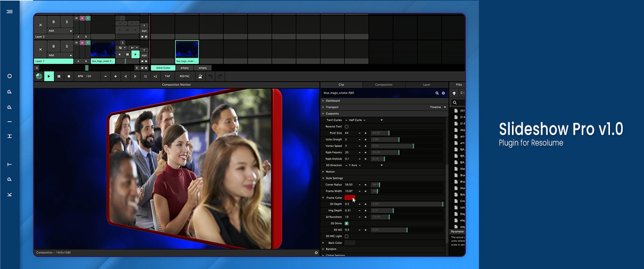Open Layer 2 blend mode Add dropdown
The height and width of the screenshot is (269, 644).
point(60,31)
